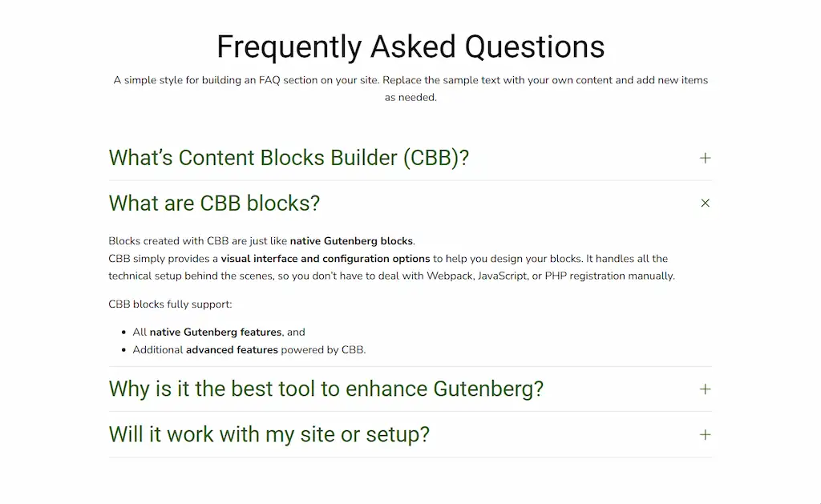Click the plus icon beside "What's Content Blocks Builder (CBB)?"
Viewport: 821px width, 504px height.
[x=705, y=158]
